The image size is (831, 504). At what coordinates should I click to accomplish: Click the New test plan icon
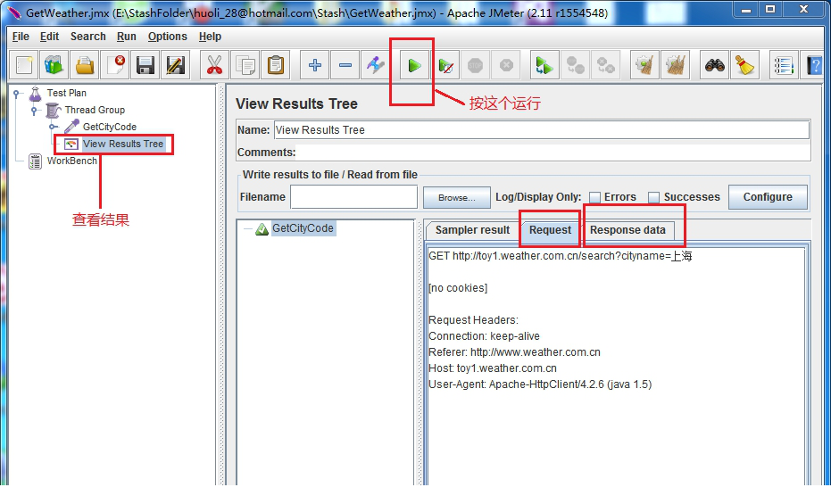(x=24, y=65)
